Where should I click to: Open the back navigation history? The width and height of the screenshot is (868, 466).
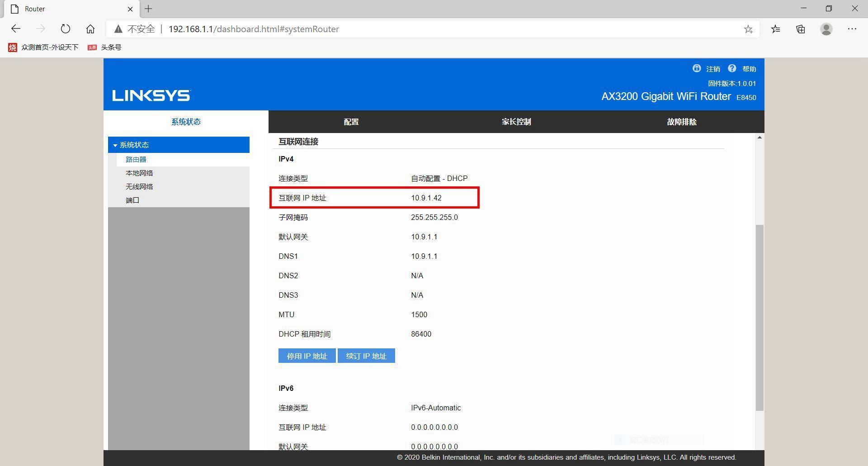[16, 29]
